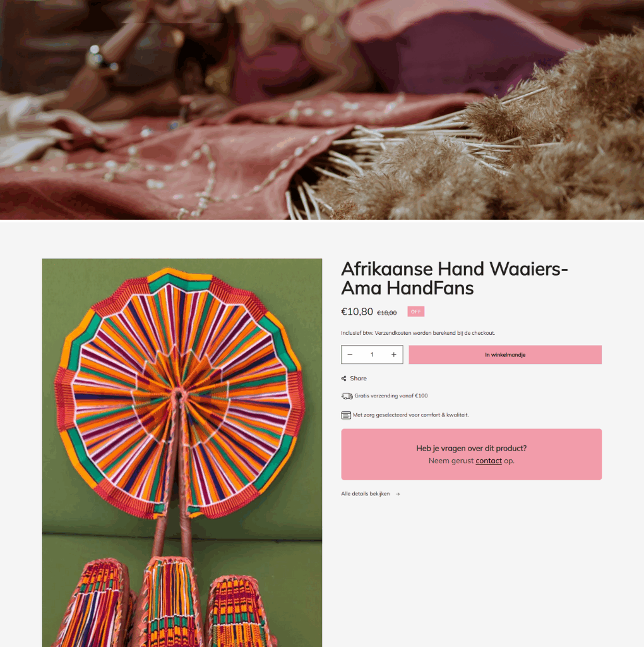Follow the underlined contact link
Viewport: 644px width, 647px height.
489,461
